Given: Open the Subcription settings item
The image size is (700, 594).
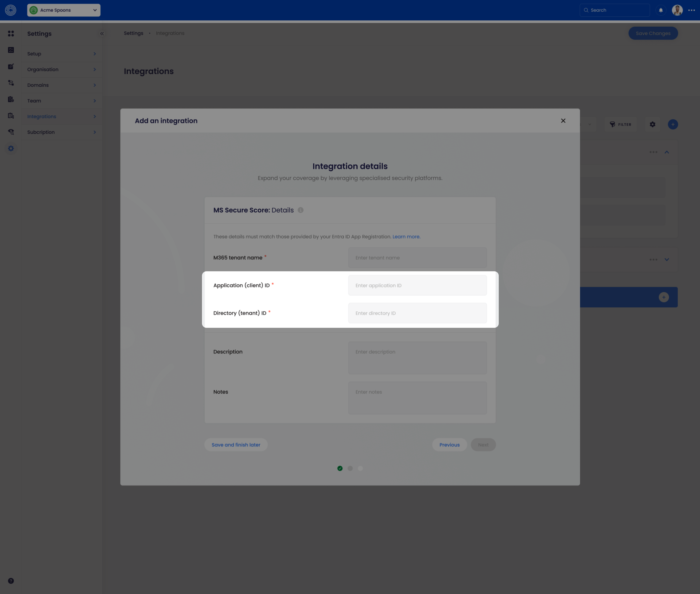Looking at the screenshot, I should [x=62, y=132].
